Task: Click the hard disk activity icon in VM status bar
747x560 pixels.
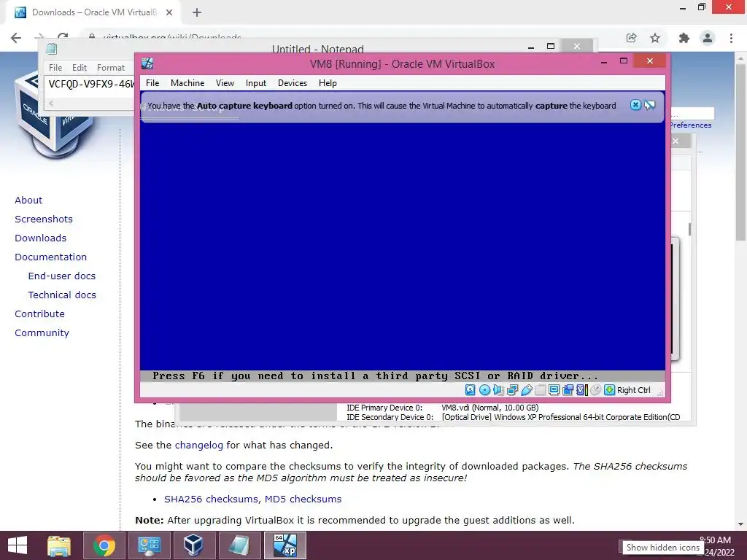Action: click(x=471, y=390)
